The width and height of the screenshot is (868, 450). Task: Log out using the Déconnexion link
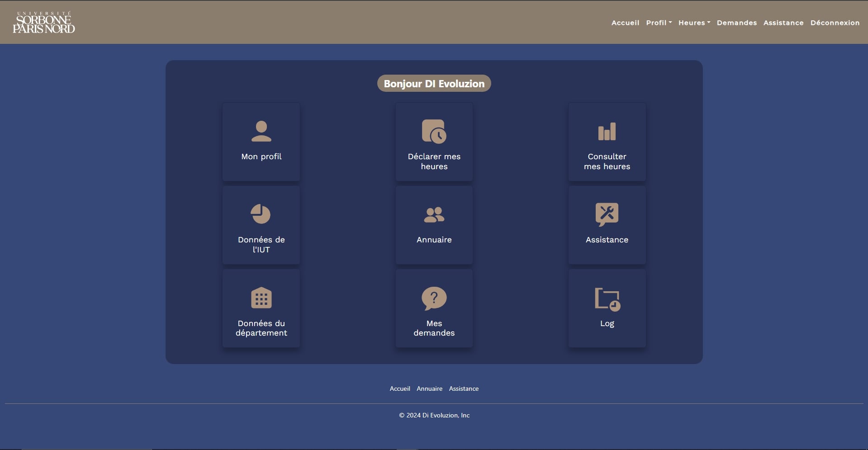pyautogui.click(x=835, y=23)
